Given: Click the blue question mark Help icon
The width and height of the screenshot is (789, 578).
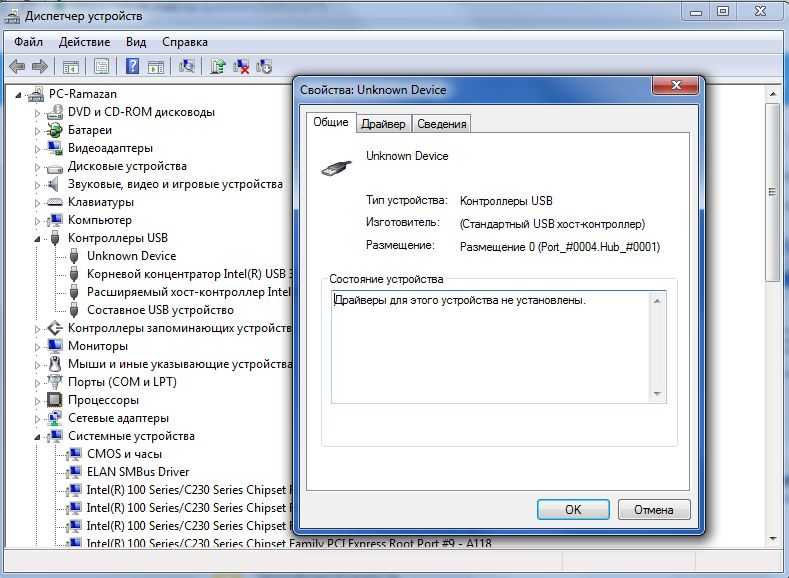Looking at the screenshot, I should (x=132, y=66).
